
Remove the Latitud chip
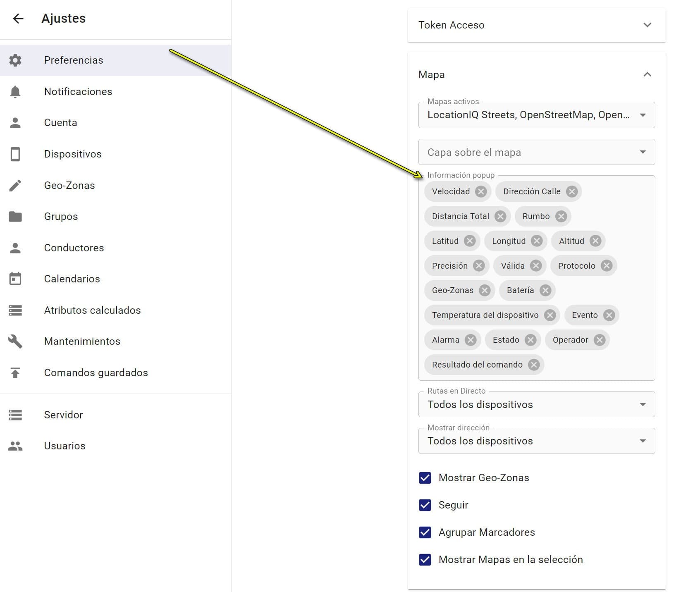(x=470, y=241)
